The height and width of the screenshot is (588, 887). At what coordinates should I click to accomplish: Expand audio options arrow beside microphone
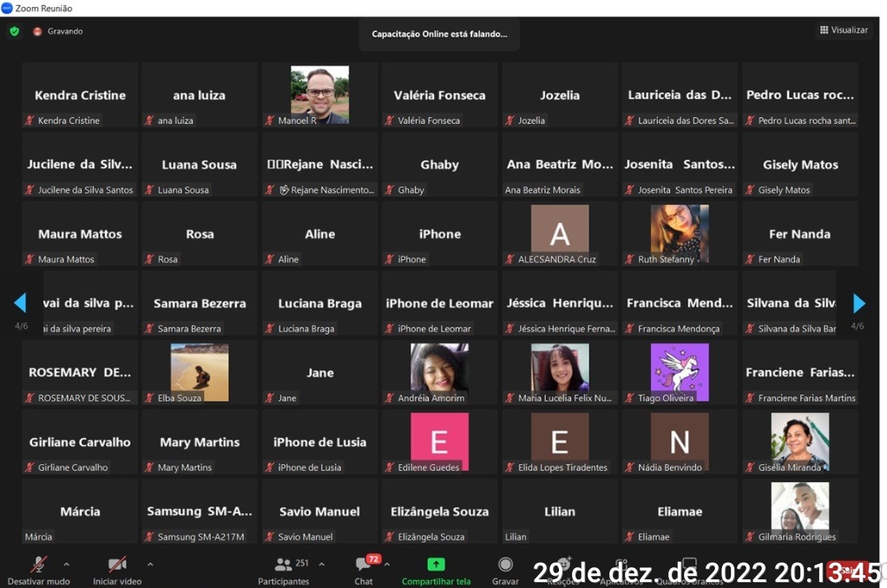[x=67, y=564]
